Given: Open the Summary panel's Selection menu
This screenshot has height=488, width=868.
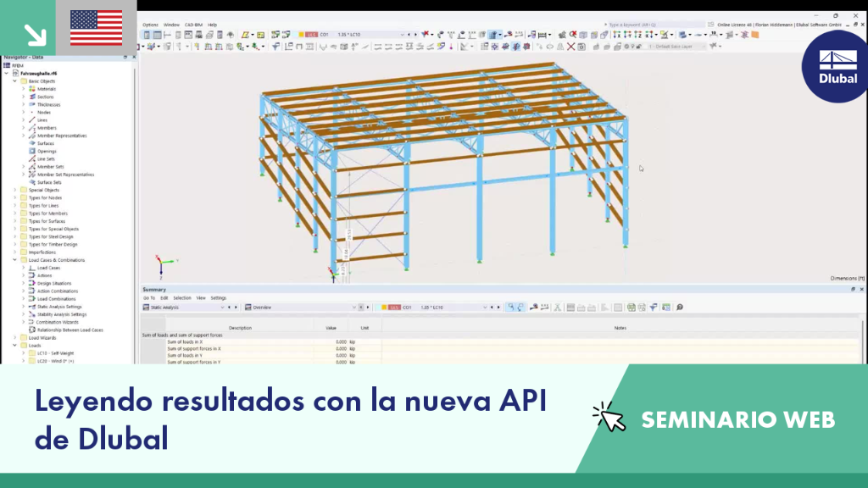Looking at the screenshot, I should tap(181, 297).
